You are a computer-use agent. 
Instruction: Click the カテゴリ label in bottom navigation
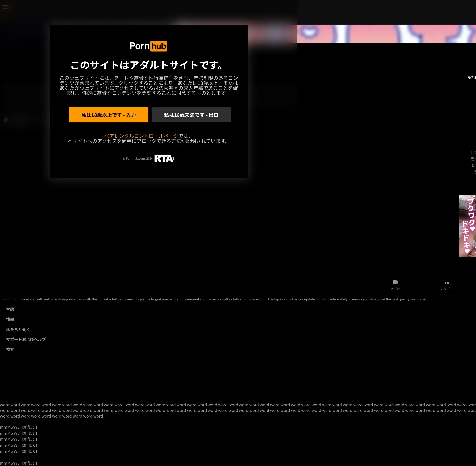click(446, 289)
